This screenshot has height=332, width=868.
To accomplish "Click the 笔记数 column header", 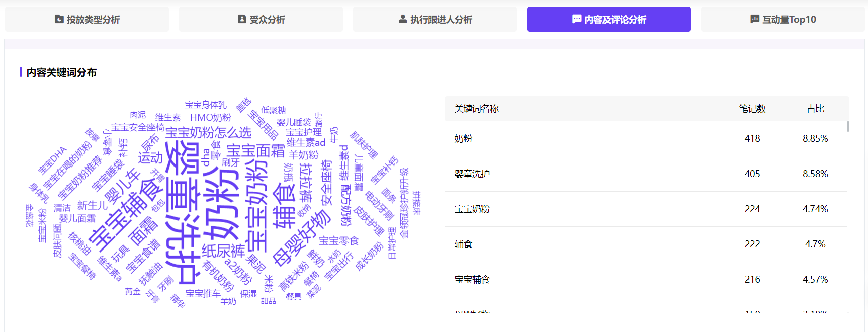I will (x=752, y=109).
